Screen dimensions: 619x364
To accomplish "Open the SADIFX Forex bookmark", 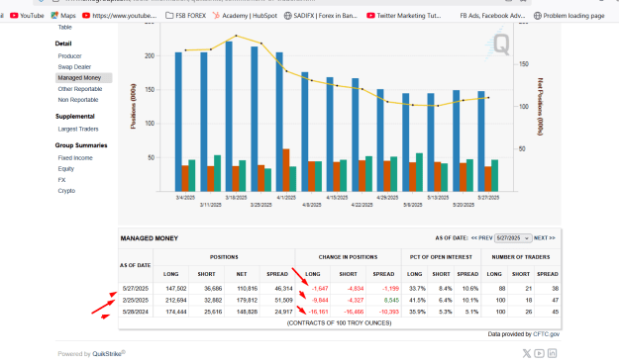I will tap(321, 16).
